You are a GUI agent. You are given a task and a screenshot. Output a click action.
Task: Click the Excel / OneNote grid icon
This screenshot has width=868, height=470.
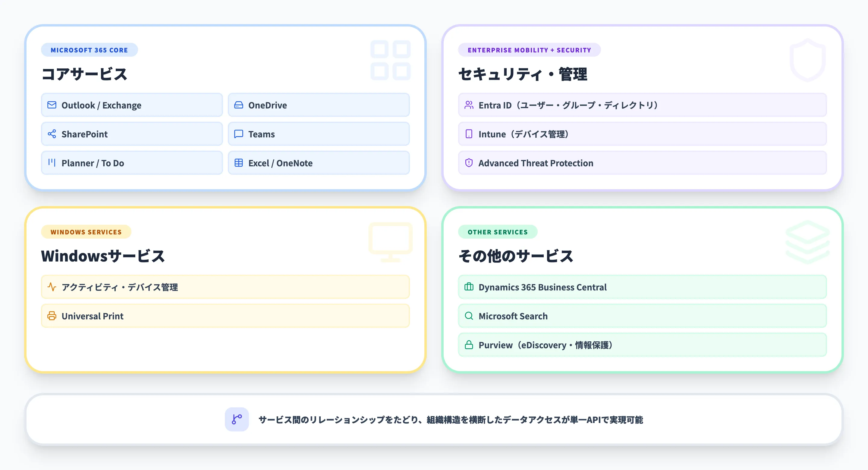click(x=239, y=163)
